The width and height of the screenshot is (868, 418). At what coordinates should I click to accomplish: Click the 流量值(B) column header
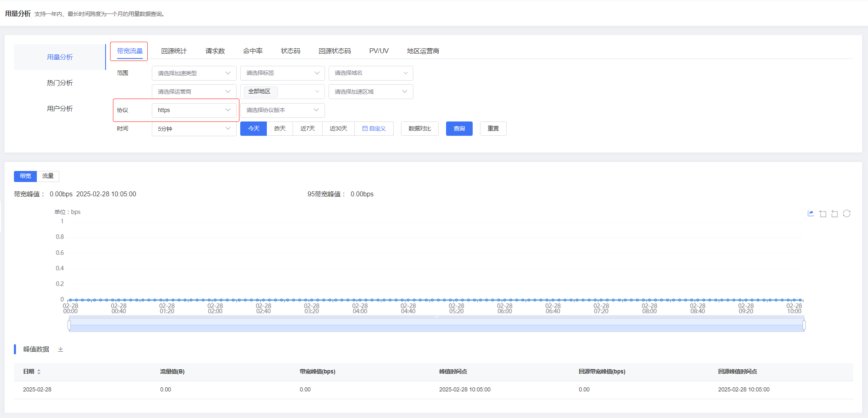pyautogui.click(x=172, y=372)
